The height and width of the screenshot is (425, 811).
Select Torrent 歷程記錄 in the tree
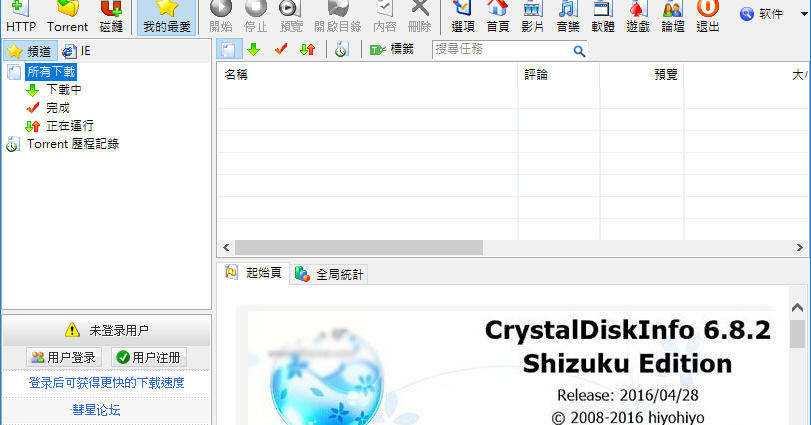click(73, 144)
